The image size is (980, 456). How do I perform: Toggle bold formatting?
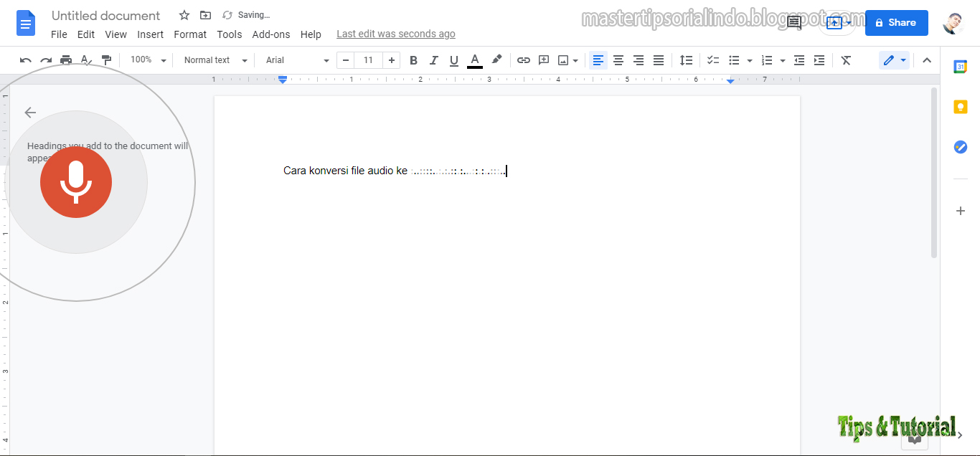coord(413,60)
